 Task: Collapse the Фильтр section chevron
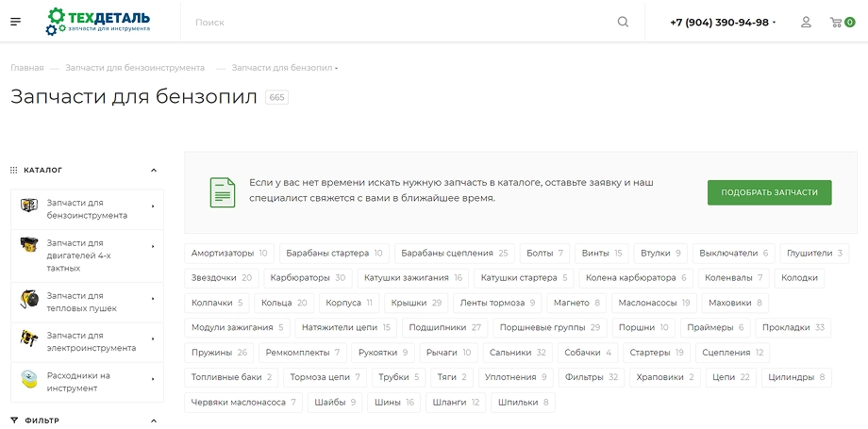(x=154, y=421)
